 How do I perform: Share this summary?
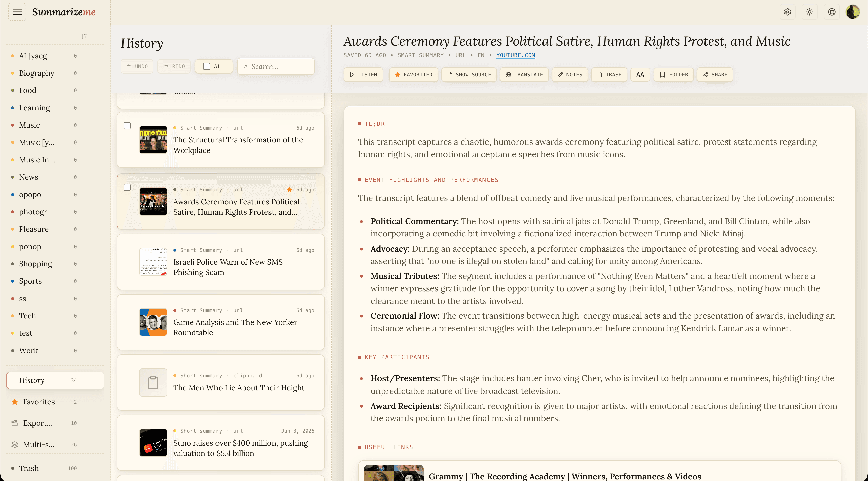(x=715, y=74)
